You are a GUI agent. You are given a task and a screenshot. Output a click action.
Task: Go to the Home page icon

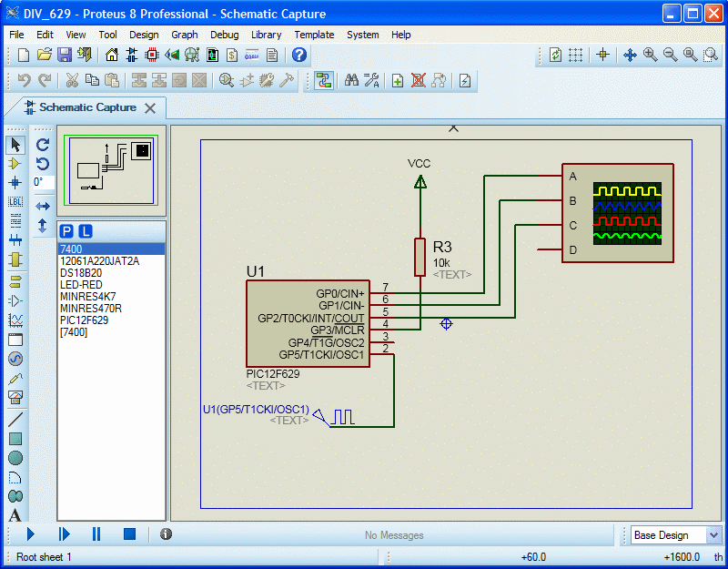111,56
